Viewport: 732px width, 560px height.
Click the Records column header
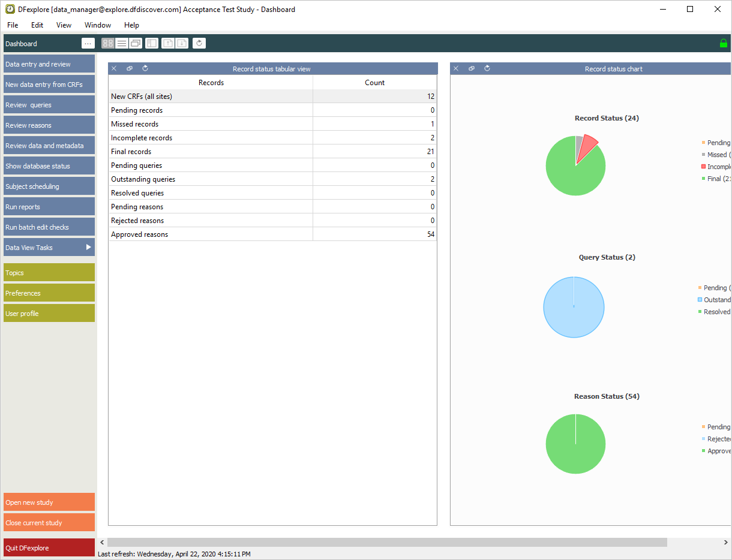point(211,83)
